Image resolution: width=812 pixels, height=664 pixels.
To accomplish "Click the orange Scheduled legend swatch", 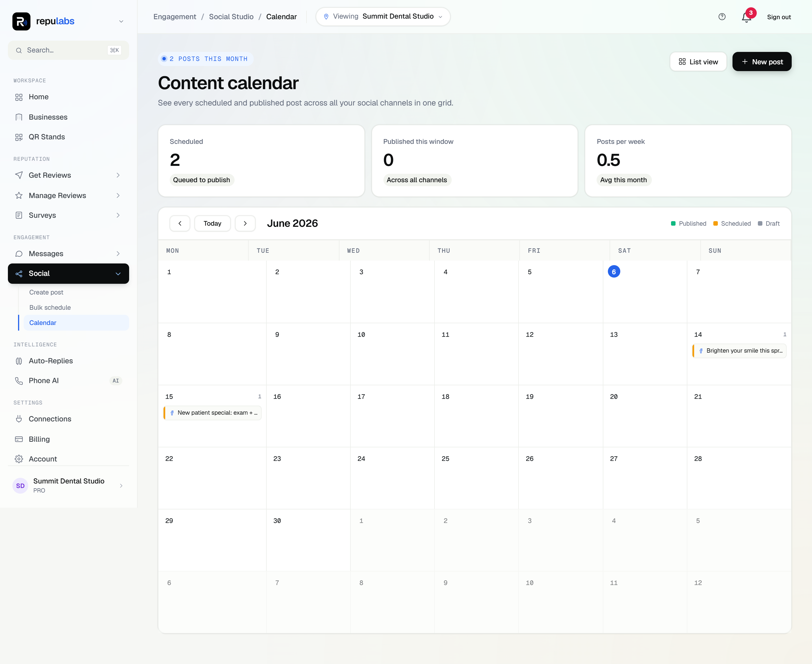I will [715, 223].
